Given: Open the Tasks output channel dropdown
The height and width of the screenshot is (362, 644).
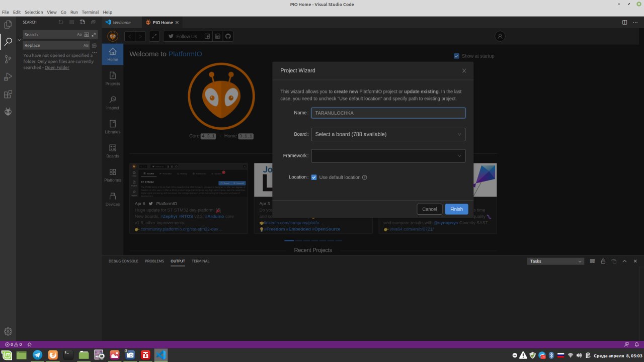Looking at the screenshot, I should (555, 261).
